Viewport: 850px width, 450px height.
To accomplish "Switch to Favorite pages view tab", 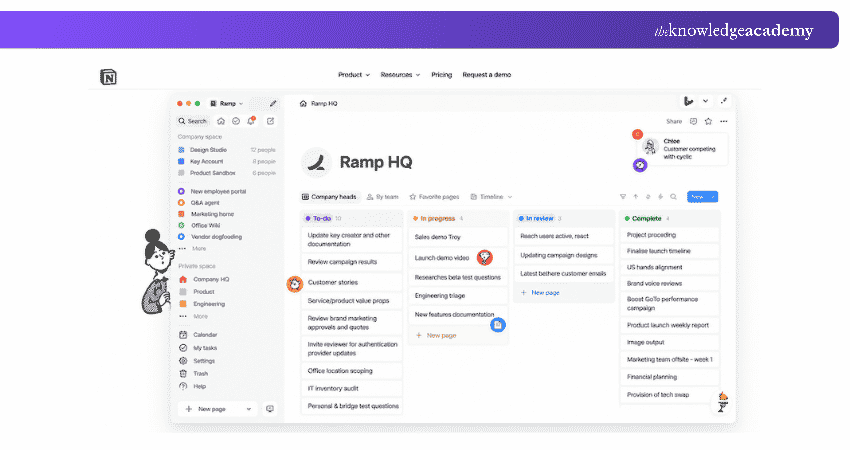I will 434,197.
